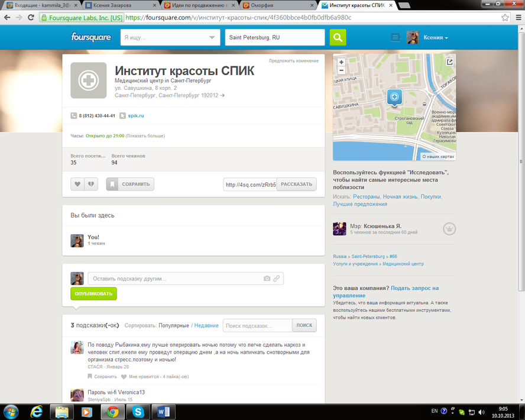Viewport: 525px width, 420px height.
Task: Open the 'Покупки' explore link
Action: (x=431, y=196)
